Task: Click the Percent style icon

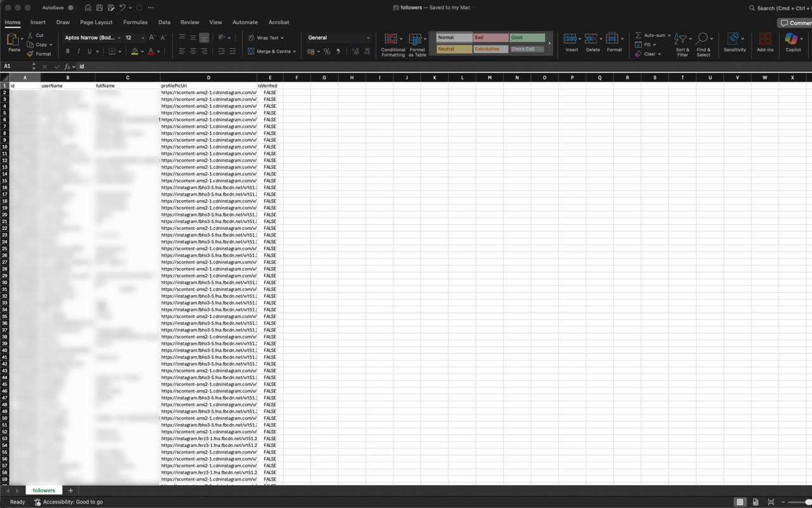Action: click(x=327, y=51)
